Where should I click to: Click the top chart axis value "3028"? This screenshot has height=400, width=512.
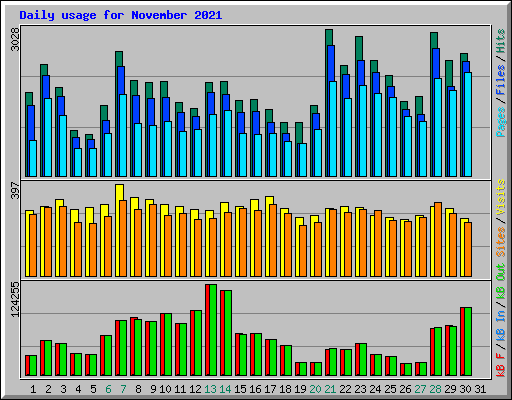15,39
